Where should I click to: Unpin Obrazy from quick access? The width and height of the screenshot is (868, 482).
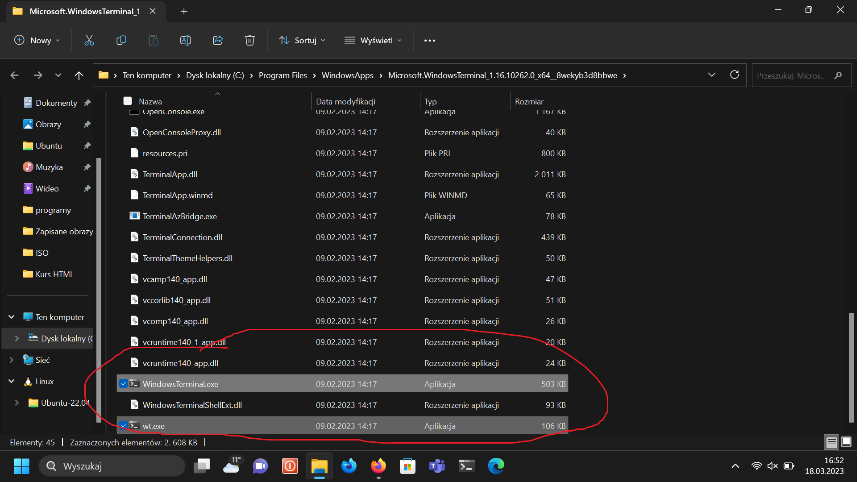pyautogui.click(x=87, y=125)
